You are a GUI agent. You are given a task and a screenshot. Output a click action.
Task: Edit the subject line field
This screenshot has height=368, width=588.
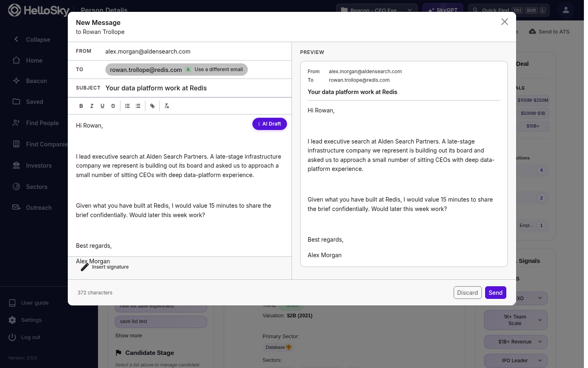pyautogui.click(x=196, y=88)
